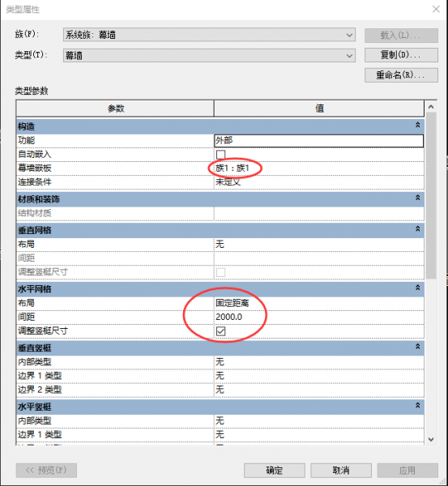
Task: Collapse the 水平竖梃 section
Action: 417,406
